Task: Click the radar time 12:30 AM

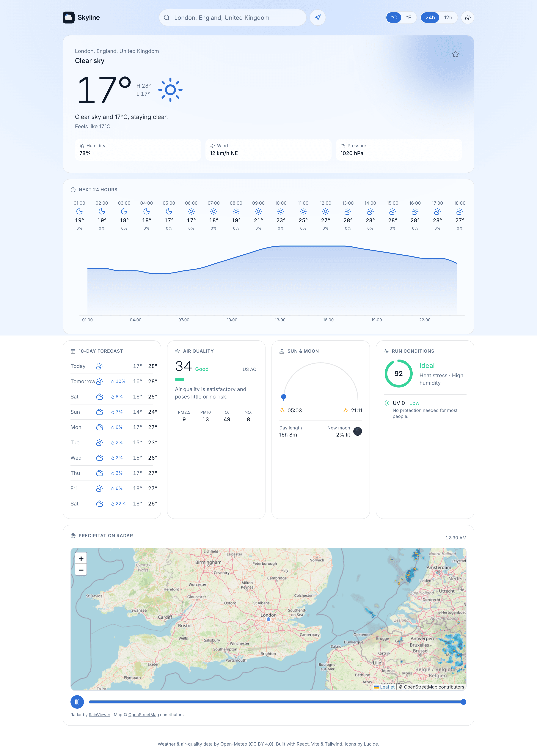Action: [x=456, y=538]
